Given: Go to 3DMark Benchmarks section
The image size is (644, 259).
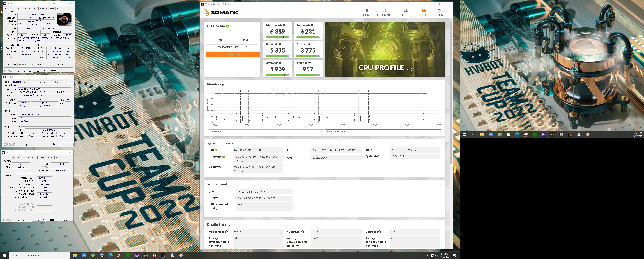Looking at the screenshot, I should (384, 12).
